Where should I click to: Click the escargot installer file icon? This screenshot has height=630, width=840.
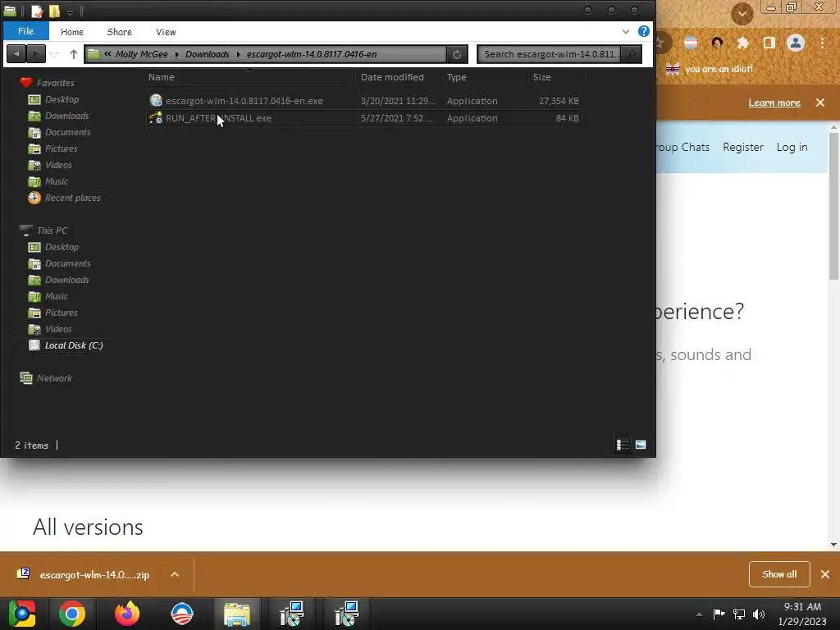[155, 100]
